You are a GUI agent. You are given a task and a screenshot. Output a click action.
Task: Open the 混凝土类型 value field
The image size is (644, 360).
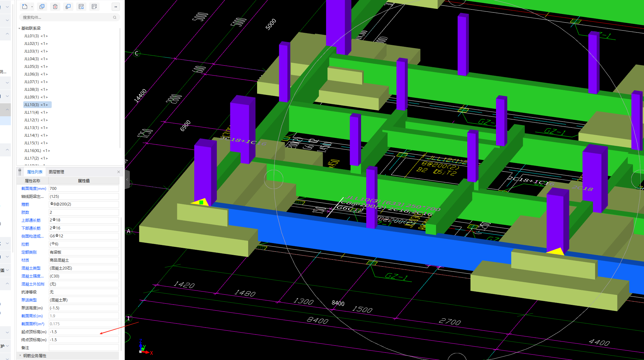click(x=84, y=268)
